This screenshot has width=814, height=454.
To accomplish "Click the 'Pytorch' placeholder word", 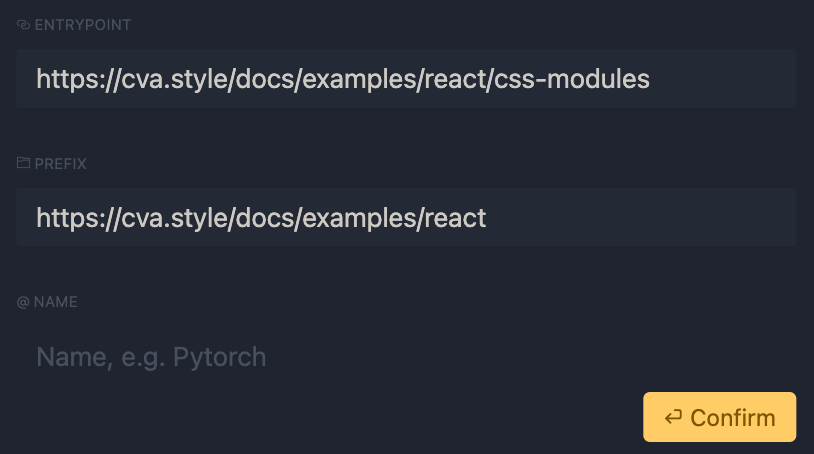I will (219, 357).
